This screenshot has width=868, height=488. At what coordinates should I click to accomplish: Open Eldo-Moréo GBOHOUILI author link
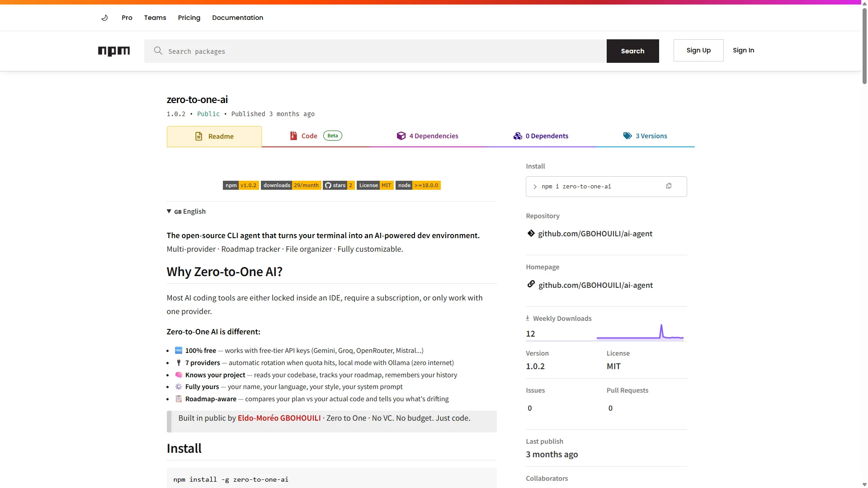pos(279,418)
